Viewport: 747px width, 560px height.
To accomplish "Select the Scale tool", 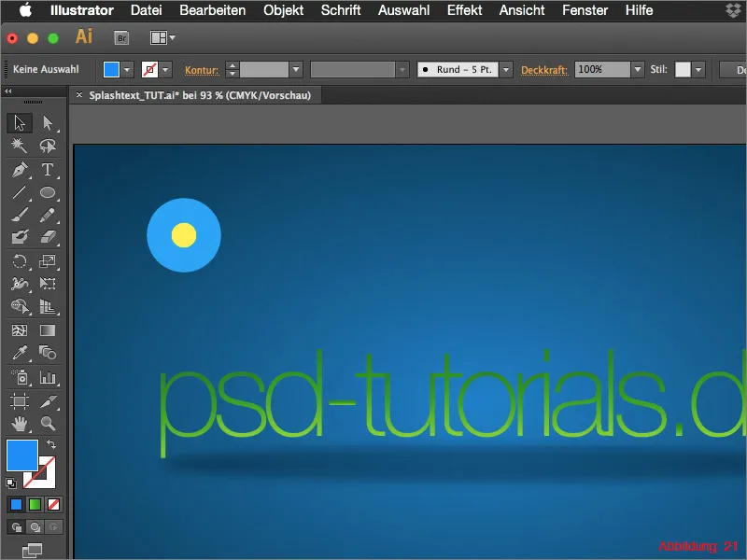I will point(48,261).
